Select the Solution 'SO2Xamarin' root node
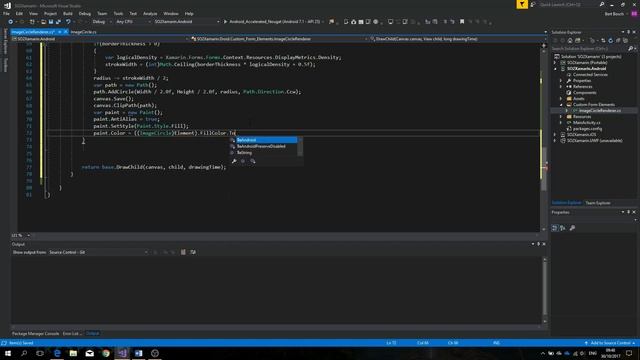 point(590,57)
